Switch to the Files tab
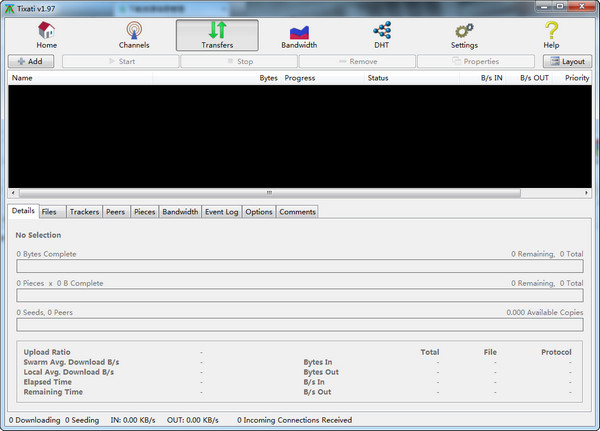The image size is (600, 431). pos(49,211)
